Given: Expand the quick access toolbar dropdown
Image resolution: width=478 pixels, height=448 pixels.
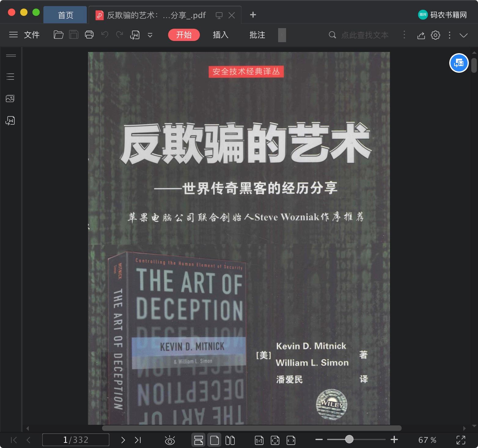Looking at the screenshot, I should tap(150, 35).
